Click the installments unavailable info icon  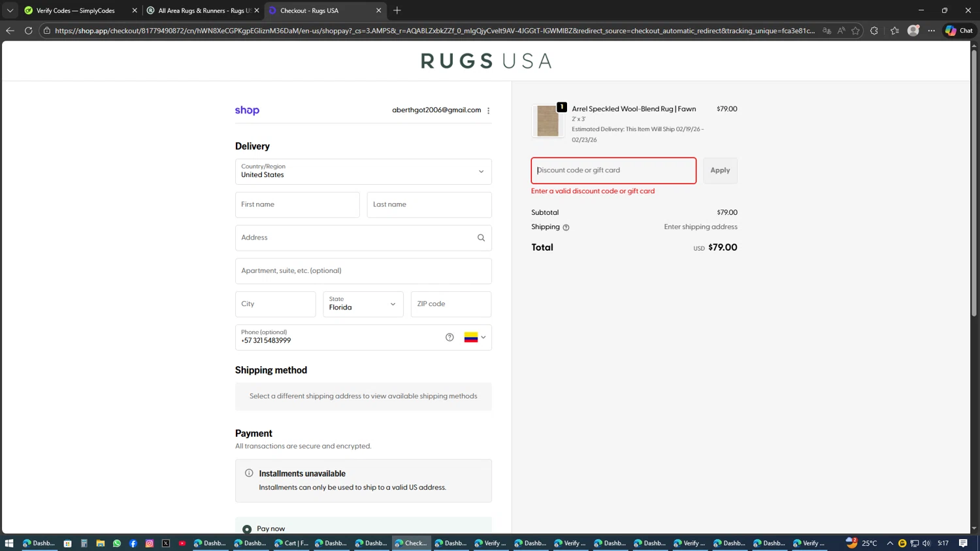(249, 473)
